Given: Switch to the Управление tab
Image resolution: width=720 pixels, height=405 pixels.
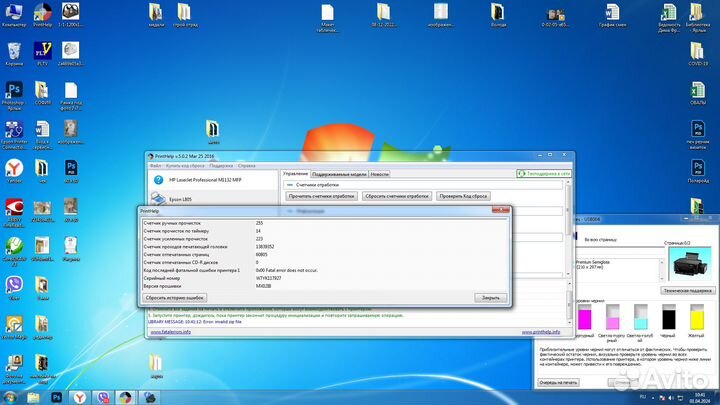Looking at the screenshot, I should [x=295, y=174].
